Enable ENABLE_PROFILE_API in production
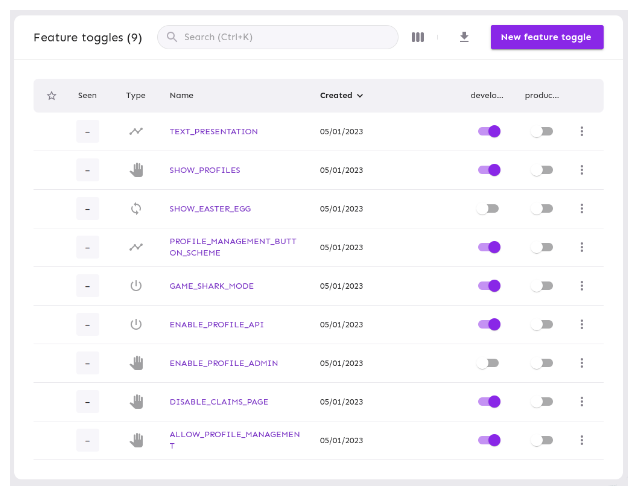 (x=542, y=324)
